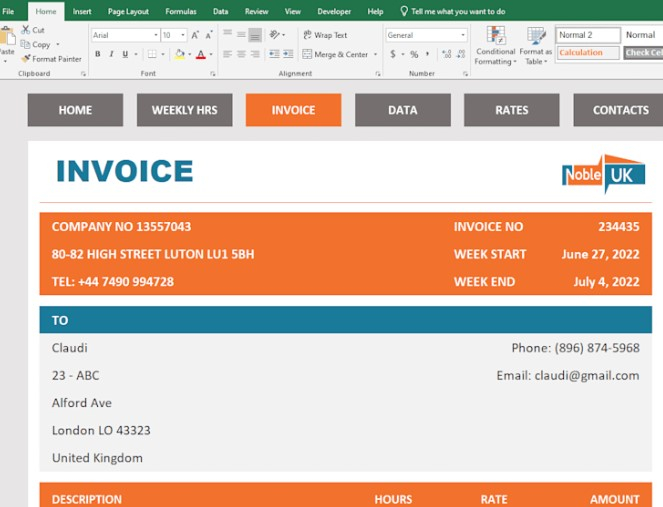Open the Formulas ribbon tab

[181, 11]
